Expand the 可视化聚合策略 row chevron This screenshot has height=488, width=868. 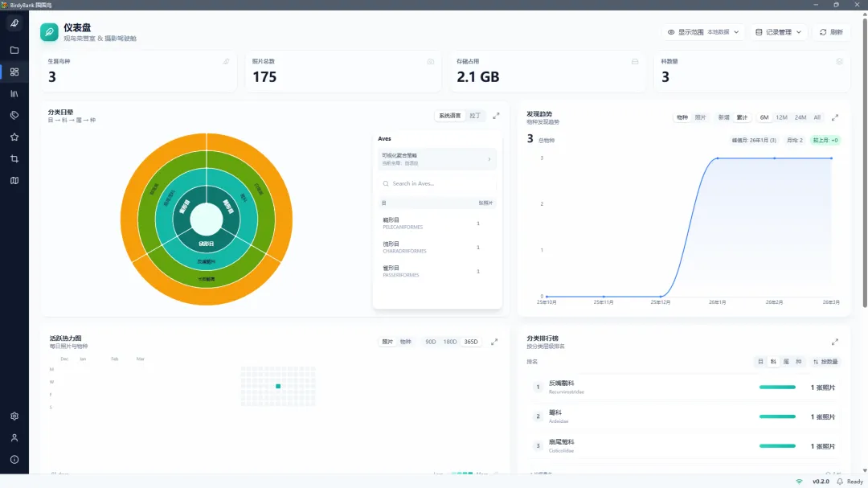pyautogui.click(x=489, y=159)
